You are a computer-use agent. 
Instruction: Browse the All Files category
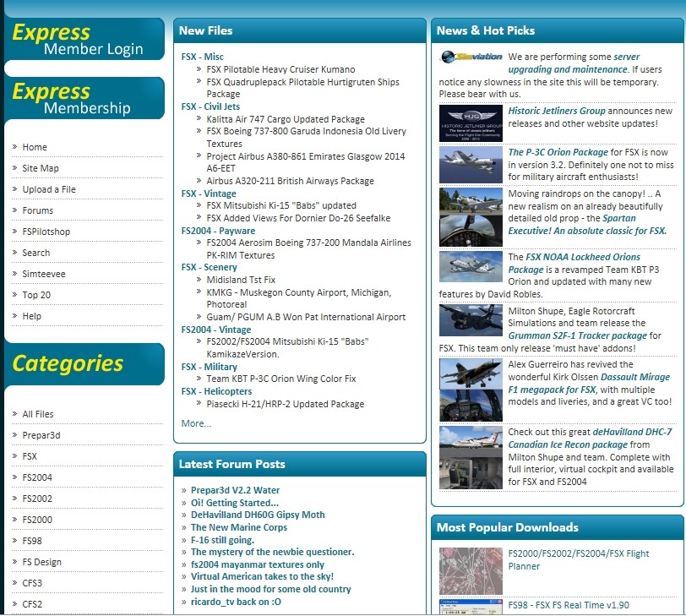point(38,414)
